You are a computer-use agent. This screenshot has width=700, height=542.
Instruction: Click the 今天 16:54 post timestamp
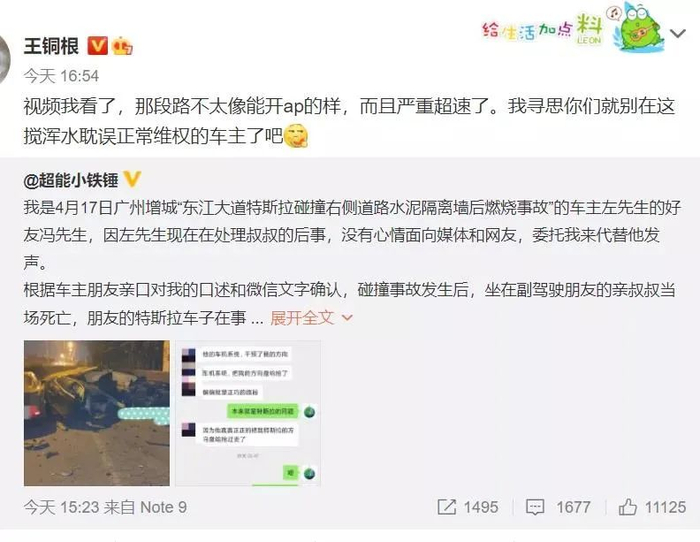tap(61, 76)
